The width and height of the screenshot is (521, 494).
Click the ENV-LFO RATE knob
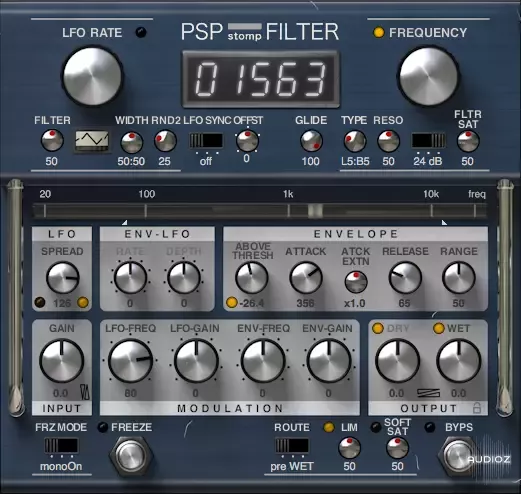click(x=130, y=277)
